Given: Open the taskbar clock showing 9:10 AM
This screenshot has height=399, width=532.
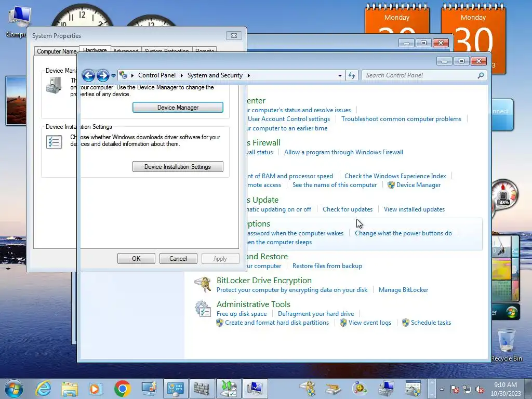Looking at the screenshot, I should 505,389.
